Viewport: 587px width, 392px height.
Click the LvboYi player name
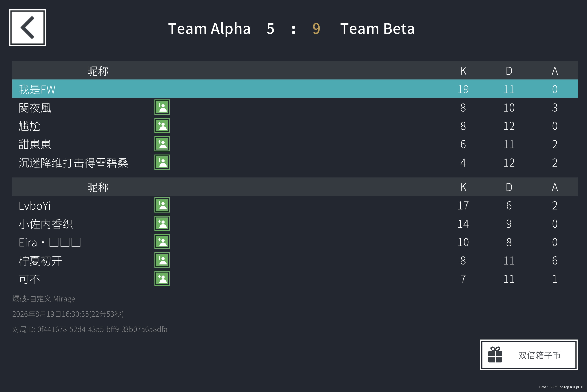35,206
